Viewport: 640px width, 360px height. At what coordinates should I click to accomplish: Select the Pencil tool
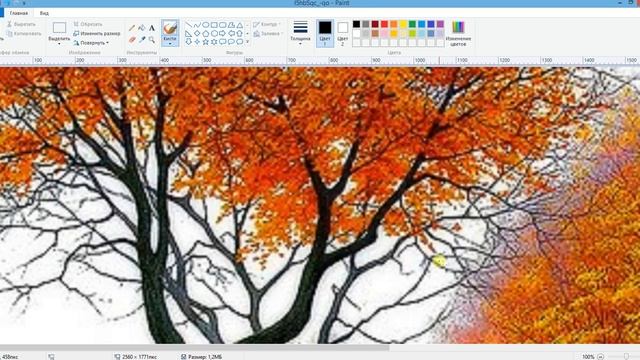click(x=132, y=28)
